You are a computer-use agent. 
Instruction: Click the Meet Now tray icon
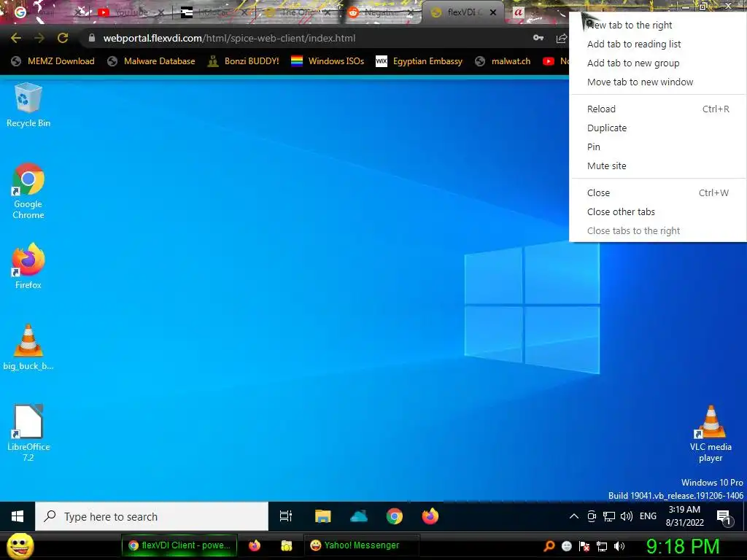[592, 516]
